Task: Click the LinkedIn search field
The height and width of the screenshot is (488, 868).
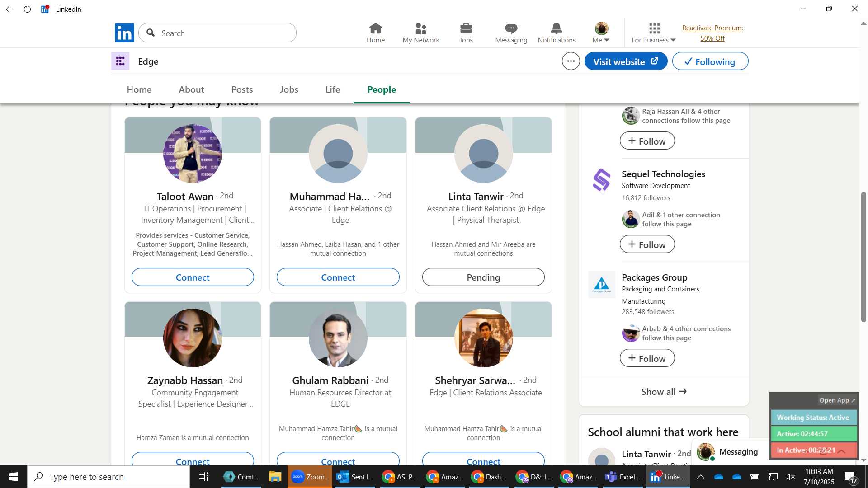Action: click(218, 33)
